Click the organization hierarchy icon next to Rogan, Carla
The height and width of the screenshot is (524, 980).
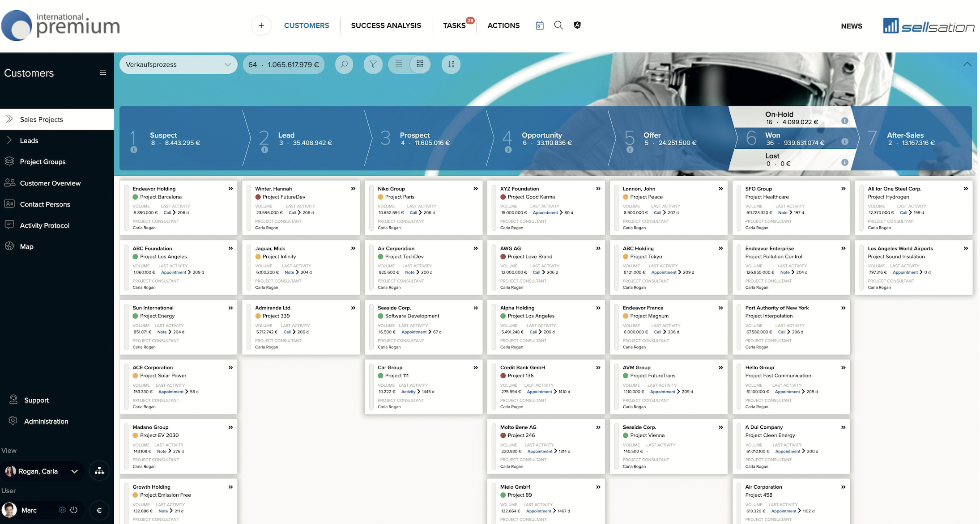pyautogui.click(x=99, y=471)
